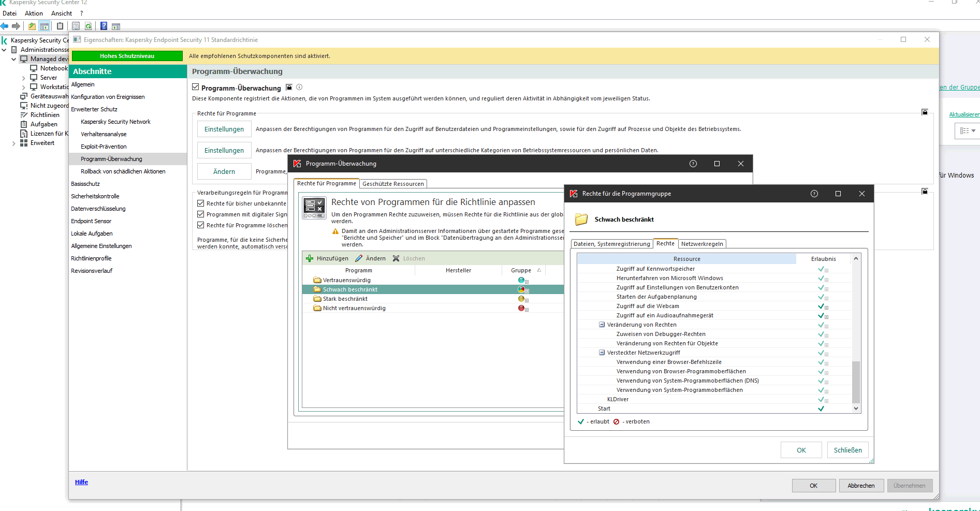This screenshot has width=980, height=511.
Task: Collapse Versteckter Netzwerkzugriff tree node
Action: (602, 353)
